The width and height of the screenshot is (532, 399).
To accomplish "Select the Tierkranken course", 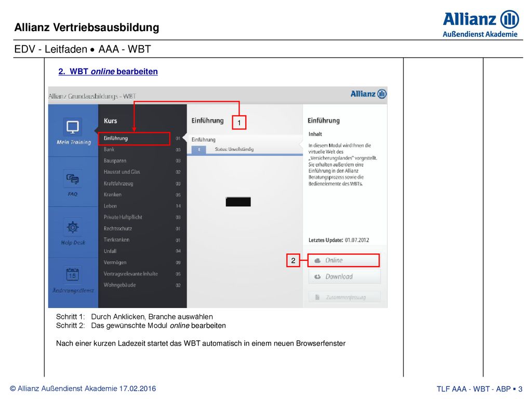I will pyautogui.click(x=142, y=240).
